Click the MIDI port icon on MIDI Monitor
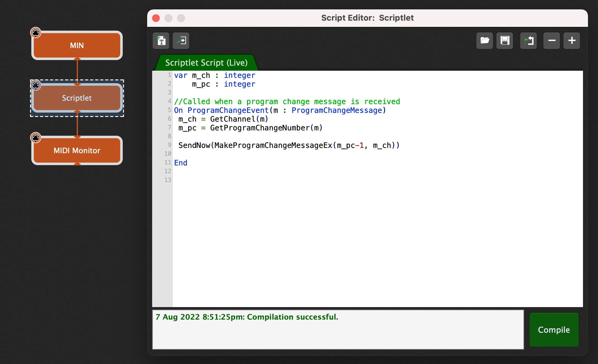This screenshot has width=598, height=364. point(36,138)
